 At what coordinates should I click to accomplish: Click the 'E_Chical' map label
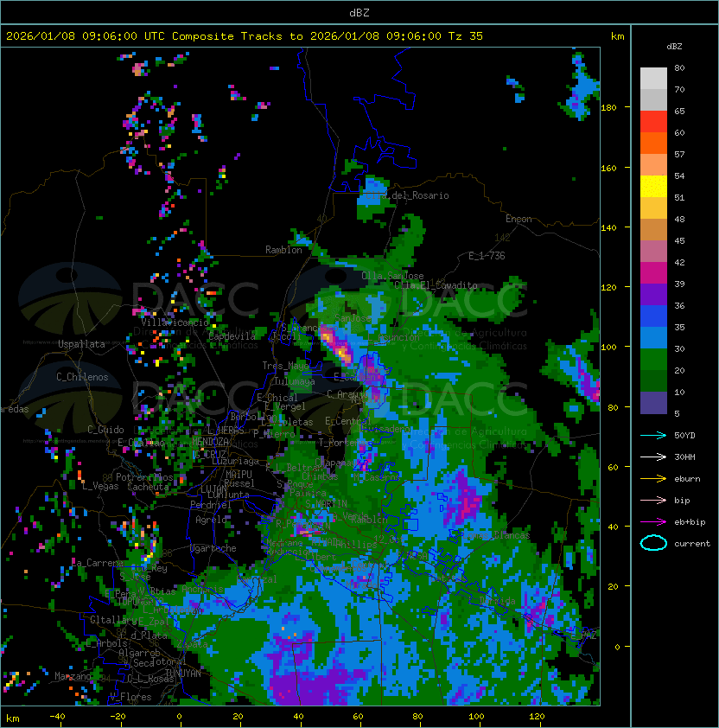click(277, 398)
